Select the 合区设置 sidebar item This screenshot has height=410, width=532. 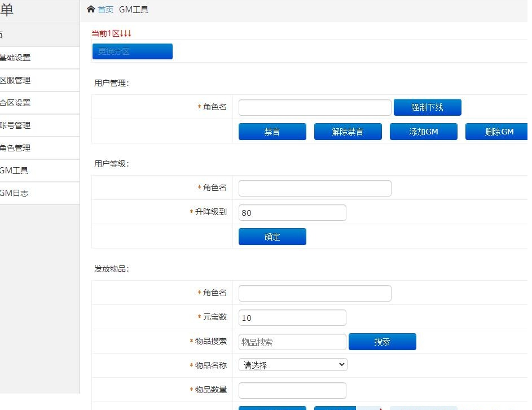tap(16, 103)
